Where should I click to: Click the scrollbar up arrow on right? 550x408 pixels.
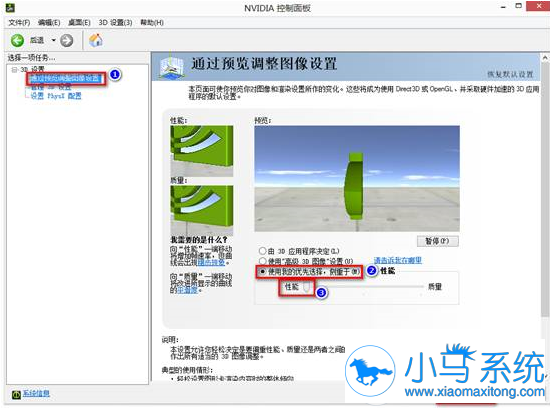(545, 58)
